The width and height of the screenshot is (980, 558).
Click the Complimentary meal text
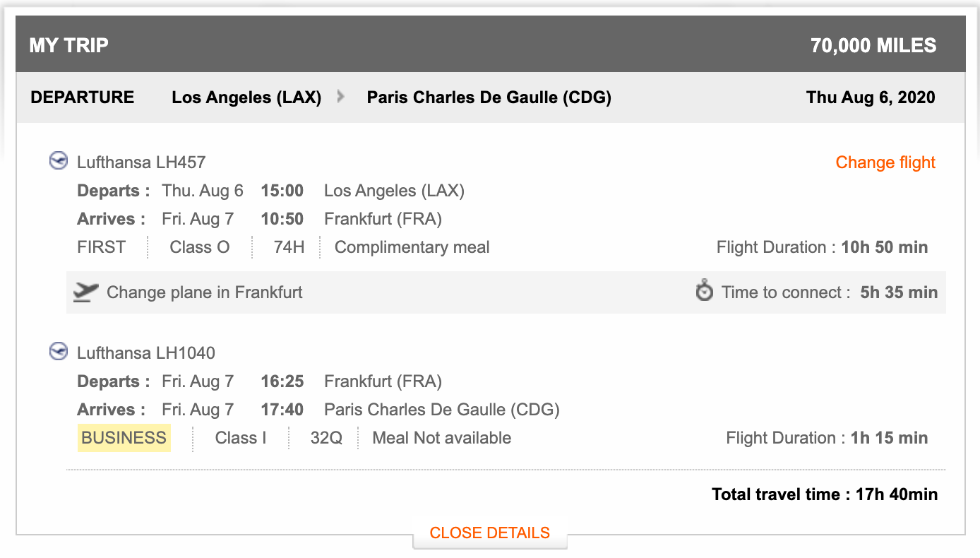pos(412,247)
